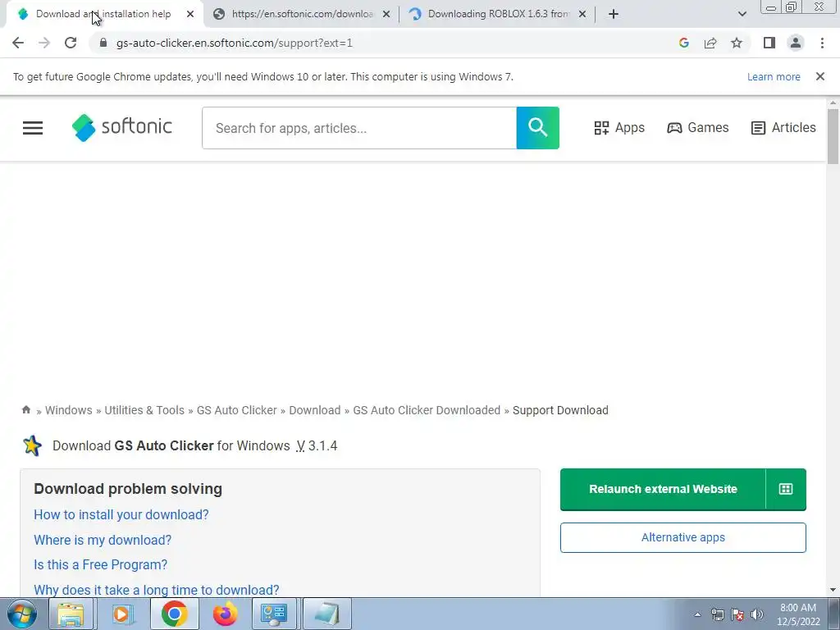This screenshot has height=630, width=840.
Task: Open the Windows Start button
Action: 22,614
